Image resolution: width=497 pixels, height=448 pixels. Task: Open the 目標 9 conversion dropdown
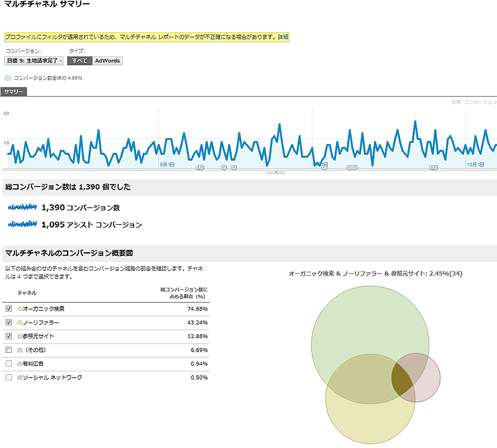point(34,61)
